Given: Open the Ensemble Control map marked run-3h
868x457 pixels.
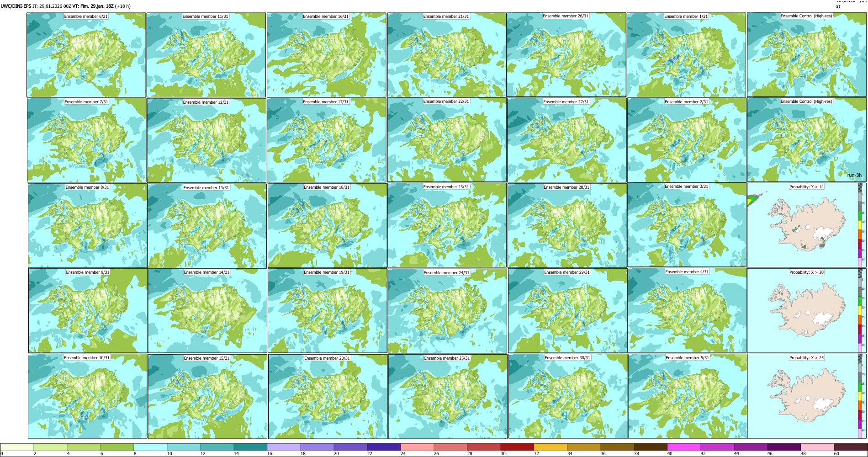Looking at the screenshot, I should click(806, 140).
